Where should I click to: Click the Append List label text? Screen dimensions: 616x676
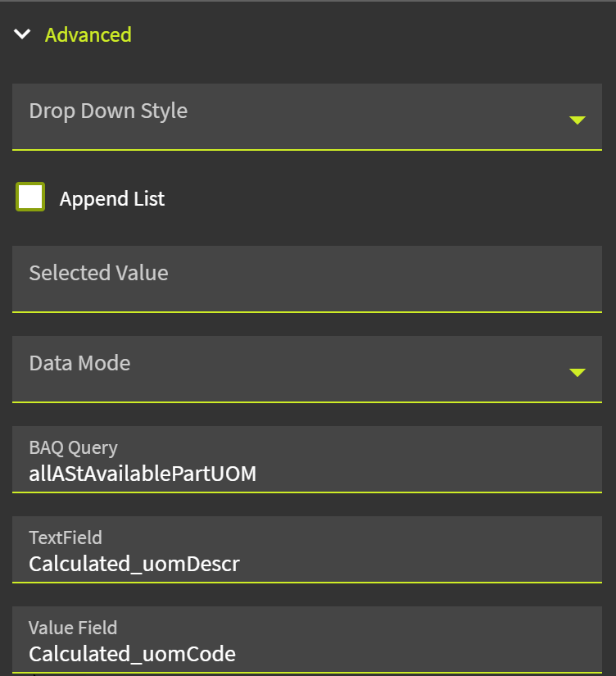pyautogui.click(x=112, y=199)
